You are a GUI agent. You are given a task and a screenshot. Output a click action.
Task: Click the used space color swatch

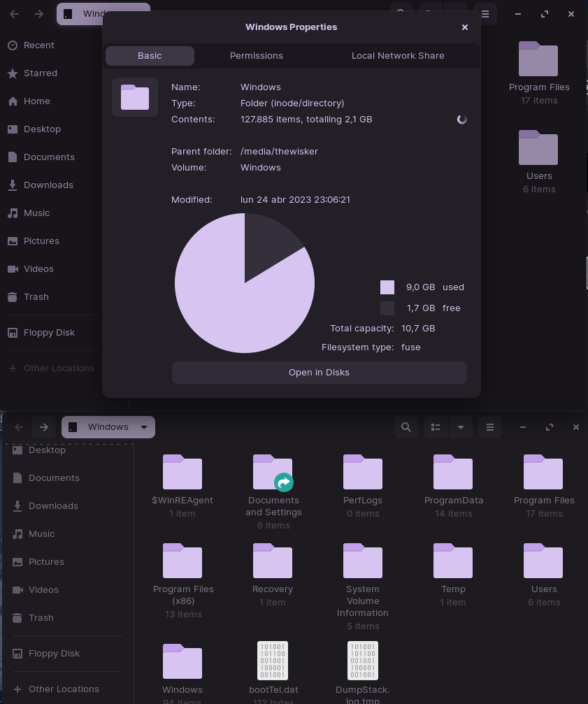(387, 287)
